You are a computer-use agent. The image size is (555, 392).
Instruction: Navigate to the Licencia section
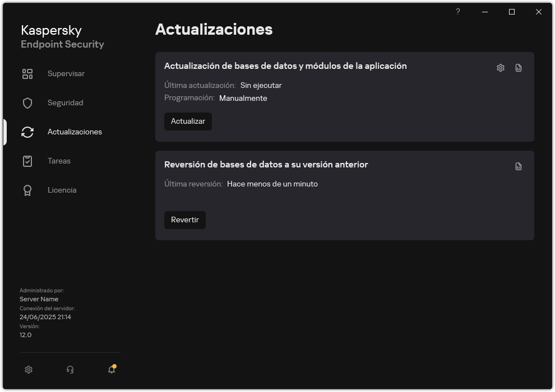pyautogui.click(x=62, y=190)
